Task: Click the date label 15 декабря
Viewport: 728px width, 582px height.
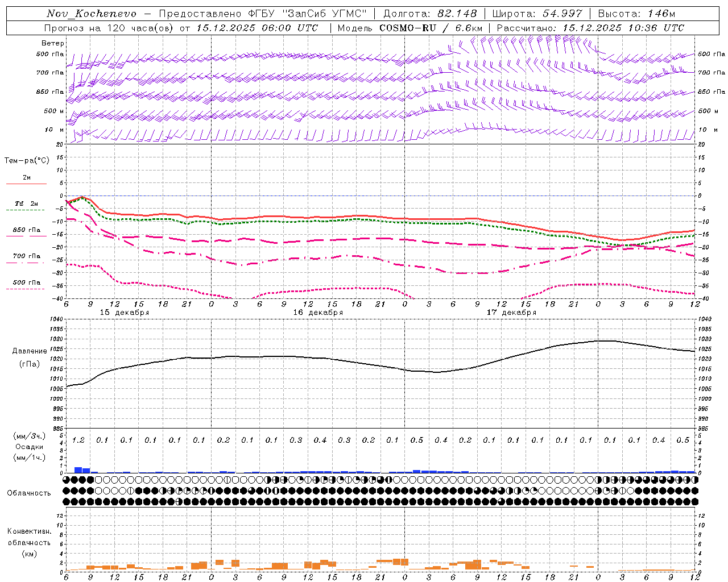Action: [x=125, y=313]
